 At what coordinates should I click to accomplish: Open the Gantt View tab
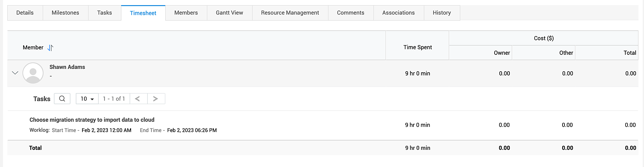[x=229, y=13]
